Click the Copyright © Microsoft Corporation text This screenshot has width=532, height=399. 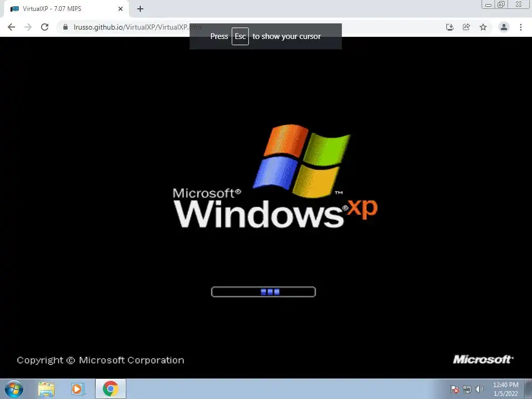pyautogui.click(x=100, y=360)
